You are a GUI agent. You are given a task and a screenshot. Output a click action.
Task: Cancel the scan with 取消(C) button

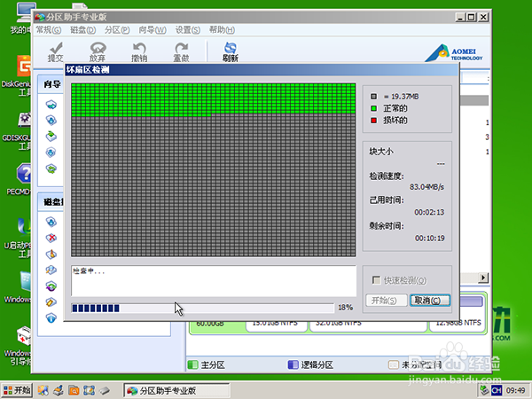(x=429, y=301)
